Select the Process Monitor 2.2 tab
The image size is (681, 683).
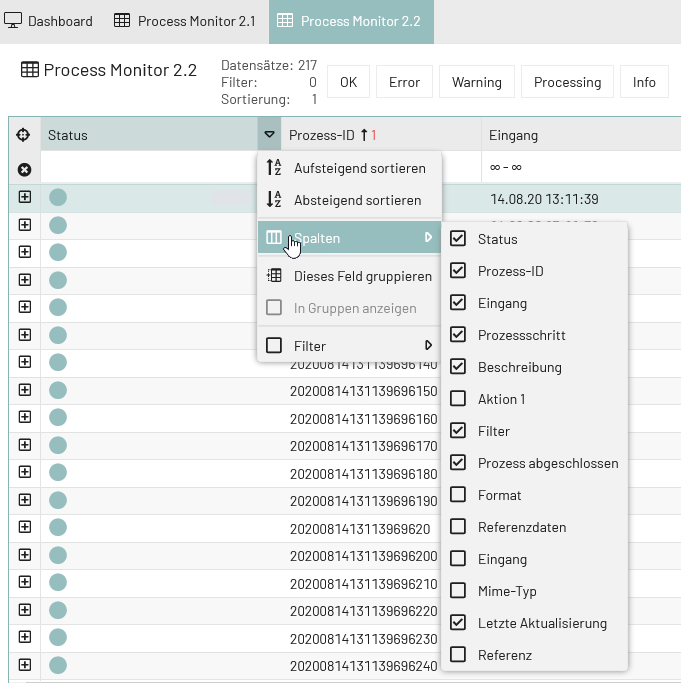pyautogui.click(x=351, y=21)
